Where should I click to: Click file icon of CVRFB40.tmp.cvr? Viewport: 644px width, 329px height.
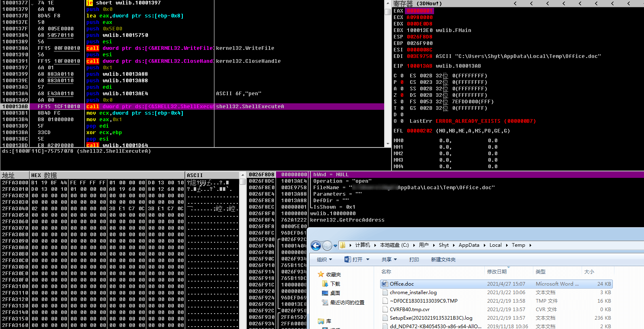click(x=385, y=310)
